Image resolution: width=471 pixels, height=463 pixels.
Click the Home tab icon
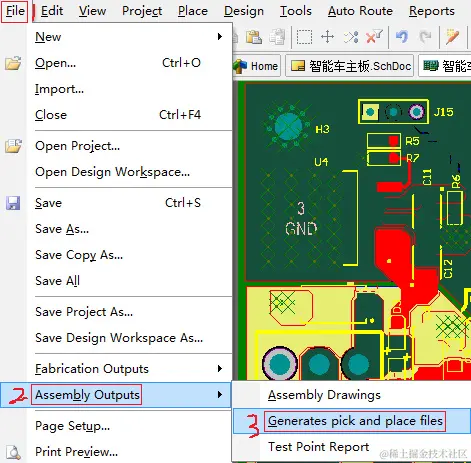tap(240, 66)
